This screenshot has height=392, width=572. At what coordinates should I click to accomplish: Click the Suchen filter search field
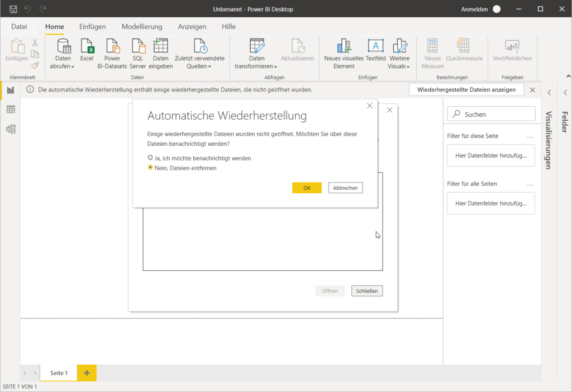[492, 114]
